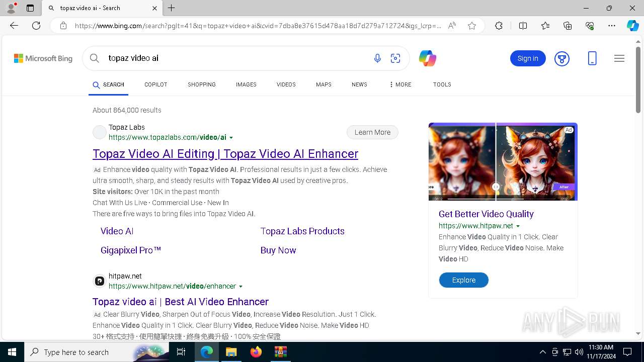644x362 pixels.
Task: Switch to MAPS tab
Action: [x=324, y=84]
